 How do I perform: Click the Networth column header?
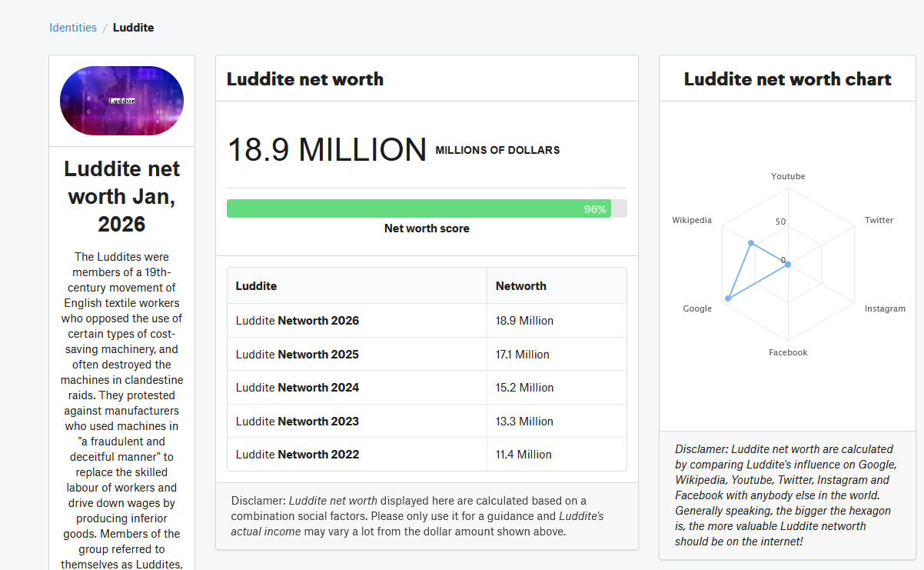pos(521,286)
